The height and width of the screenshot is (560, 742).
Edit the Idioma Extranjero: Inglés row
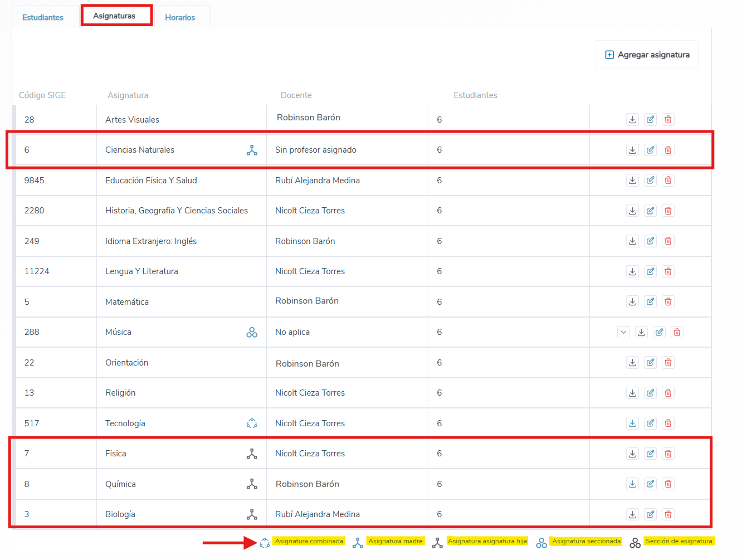650,241
